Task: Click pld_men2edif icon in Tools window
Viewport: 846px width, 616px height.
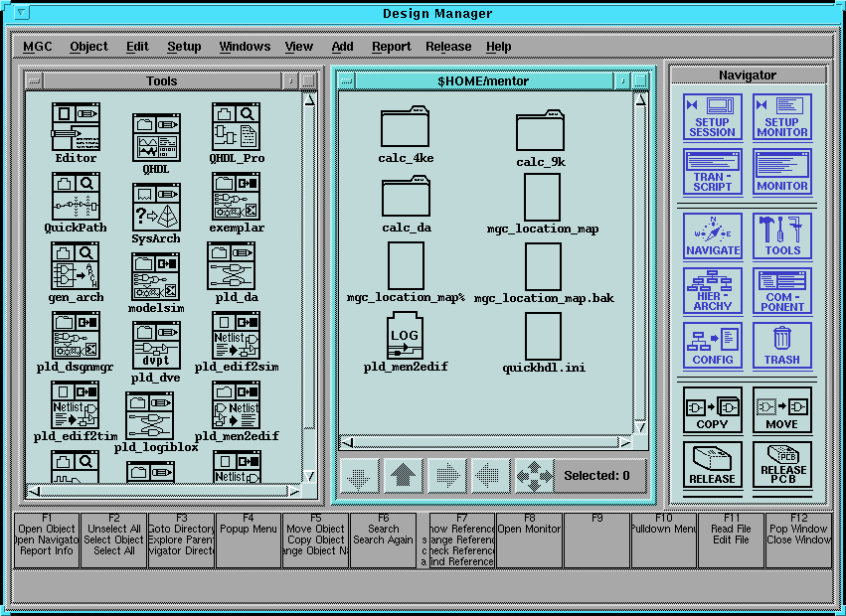Action: (x=237, y=405)
